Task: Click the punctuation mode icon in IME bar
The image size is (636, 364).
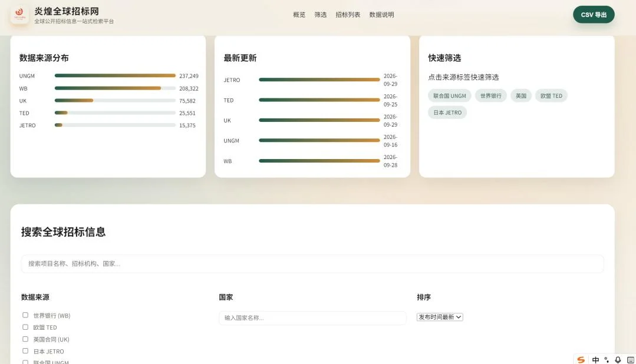Action: pos(607,359)
